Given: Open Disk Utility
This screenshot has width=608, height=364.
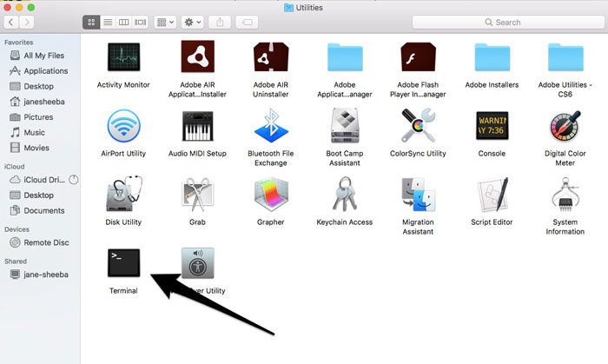Looking at the screenshot, I should pos(122,196).
